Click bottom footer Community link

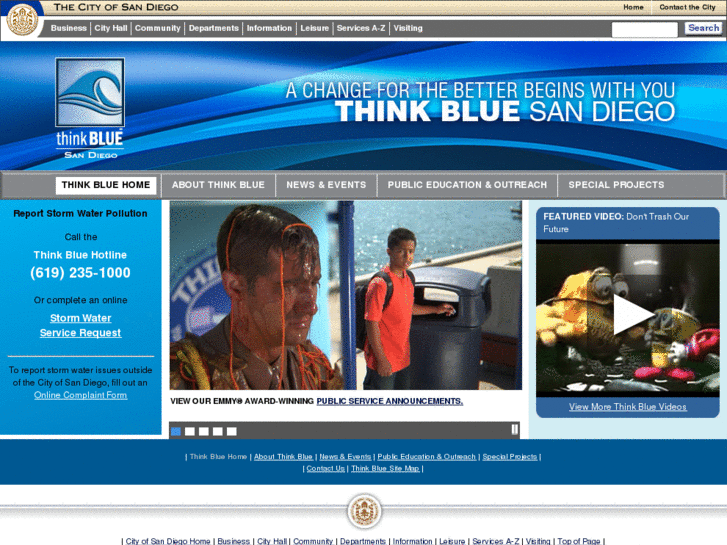(313, 541)
